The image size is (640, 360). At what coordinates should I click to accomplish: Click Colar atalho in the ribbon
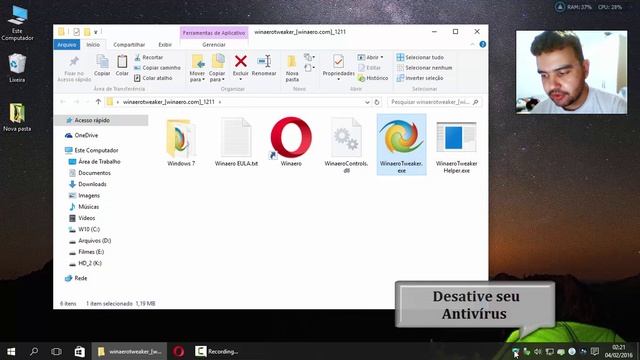(153, 78)
